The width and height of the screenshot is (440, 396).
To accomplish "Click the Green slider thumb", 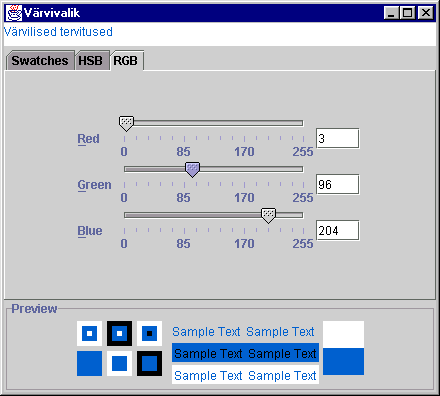I will coord(192,170).
